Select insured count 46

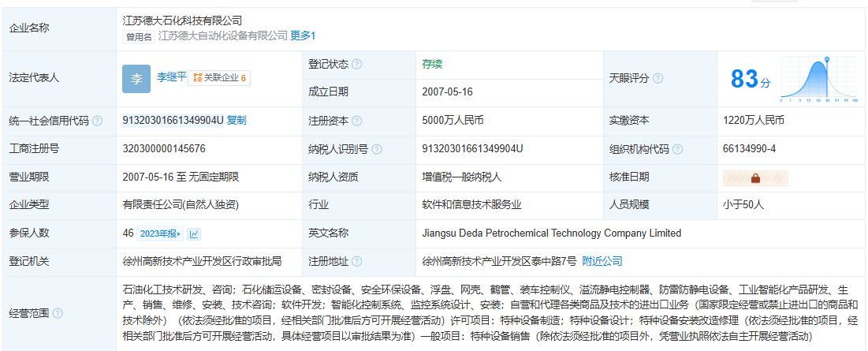click(128, 233)
